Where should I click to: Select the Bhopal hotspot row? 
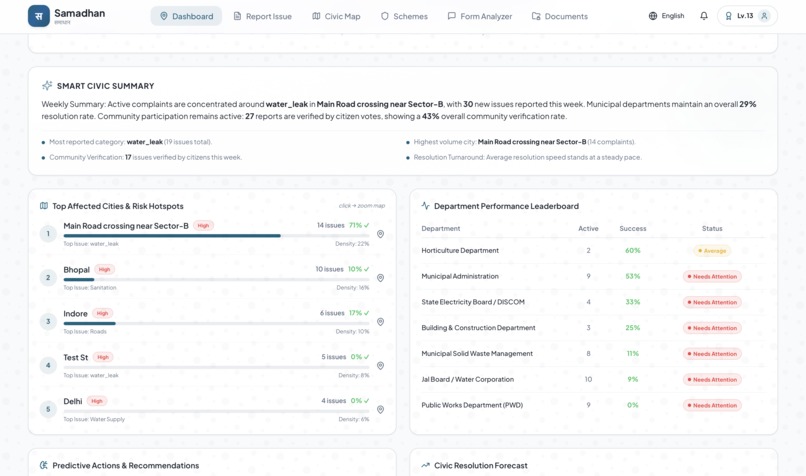[x=212, y=278]
